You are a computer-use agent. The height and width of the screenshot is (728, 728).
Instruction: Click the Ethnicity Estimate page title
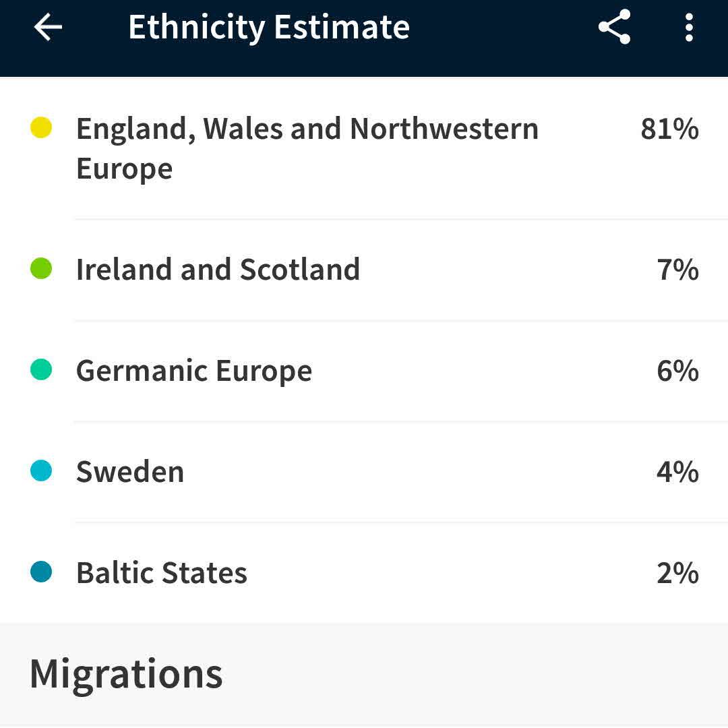click(269, 28)
